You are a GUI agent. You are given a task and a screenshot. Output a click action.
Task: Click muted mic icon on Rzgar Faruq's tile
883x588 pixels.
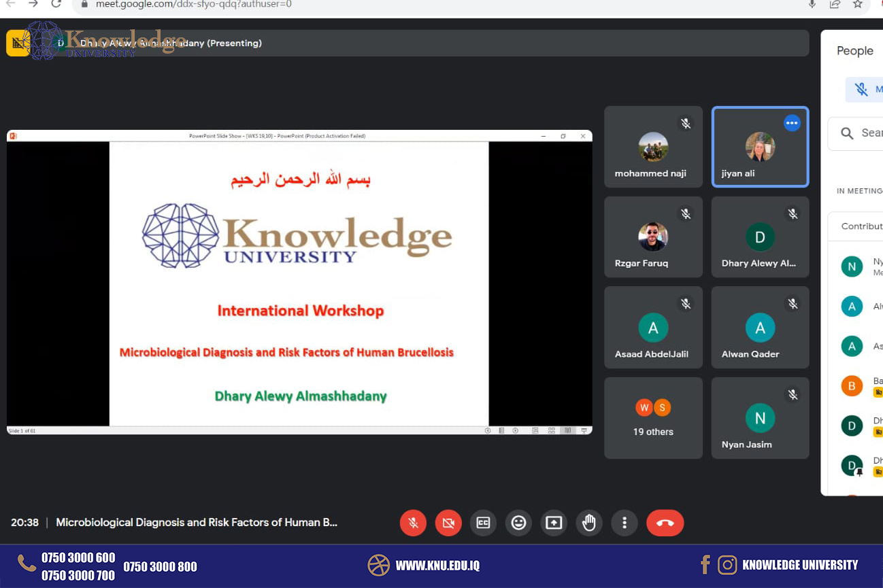pos(686,214)
